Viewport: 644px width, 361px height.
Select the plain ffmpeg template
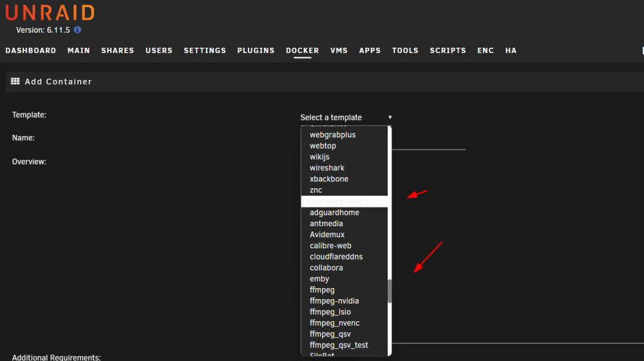point(344,290)
